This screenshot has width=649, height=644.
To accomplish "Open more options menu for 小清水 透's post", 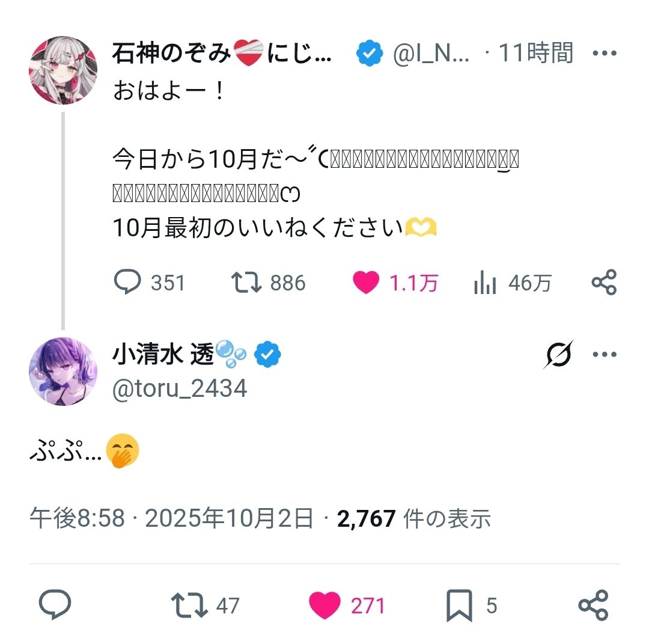I will 604,355.
